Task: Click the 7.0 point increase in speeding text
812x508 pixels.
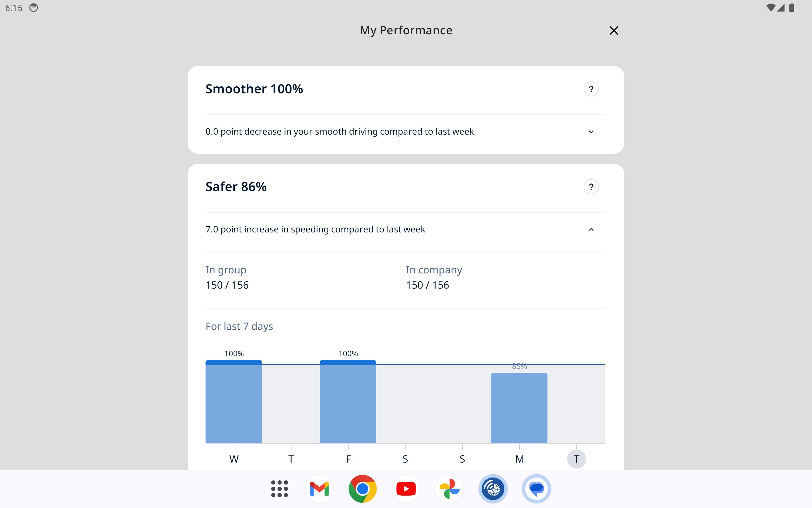Action: pyautogui.click(x=315, y=230)
